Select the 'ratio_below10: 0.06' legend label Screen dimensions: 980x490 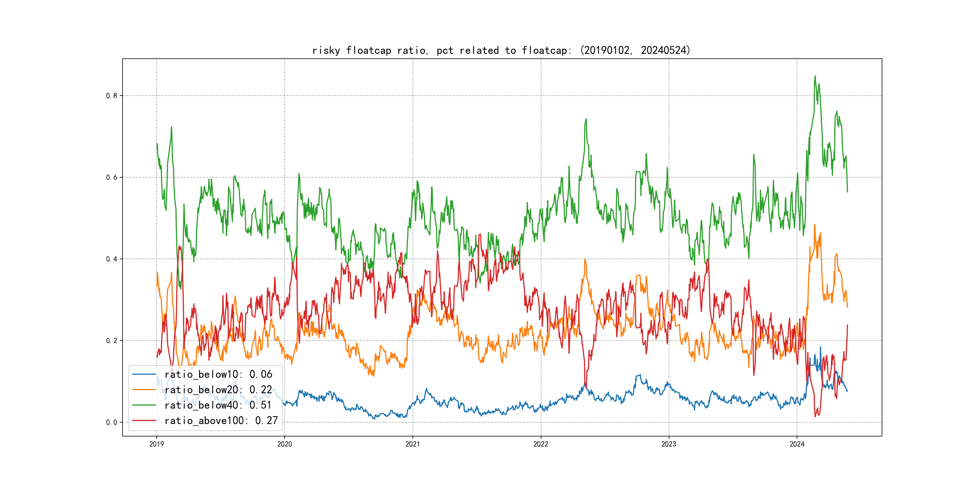pos(218,374)
